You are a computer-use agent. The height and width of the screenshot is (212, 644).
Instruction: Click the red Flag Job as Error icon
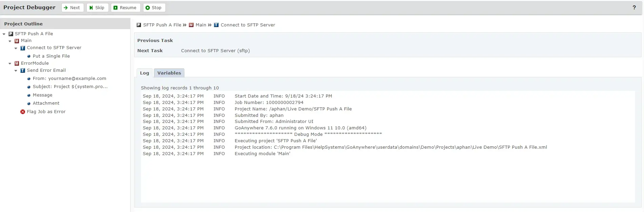(x=23, y=112)
